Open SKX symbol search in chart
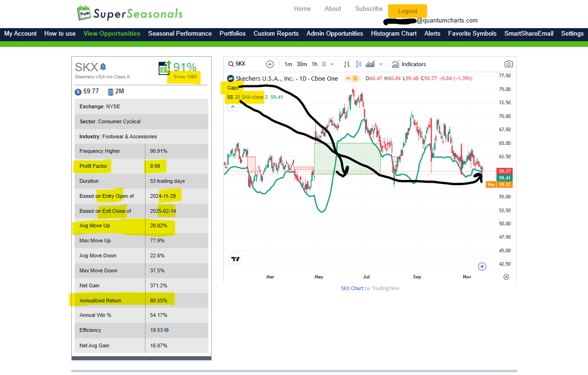The width and height of the screenshot is (588, 375). [237, 64]
